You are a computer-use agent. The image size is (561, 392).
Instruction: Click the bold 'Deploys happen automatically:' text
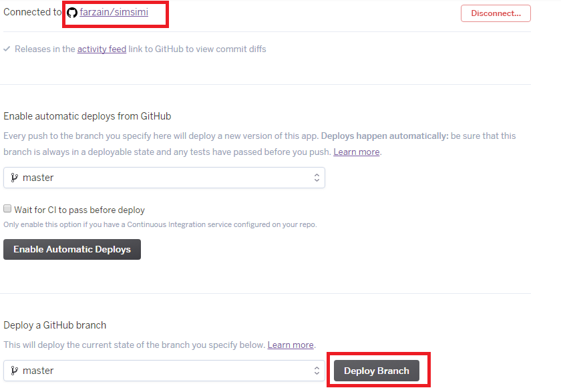pyautogui.click(x=385, y=136)
